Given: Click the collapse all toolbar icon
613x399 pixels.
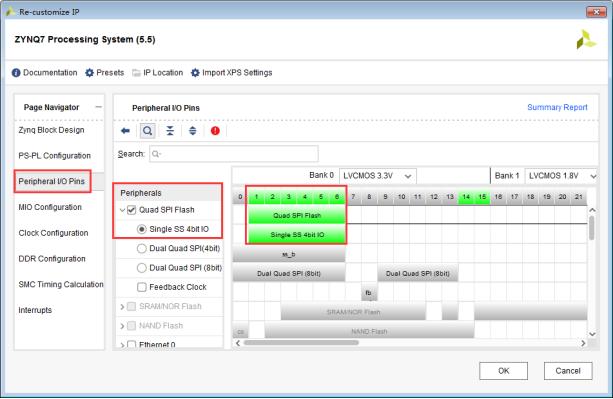Looking at the screenshot, I should point(170,131).
